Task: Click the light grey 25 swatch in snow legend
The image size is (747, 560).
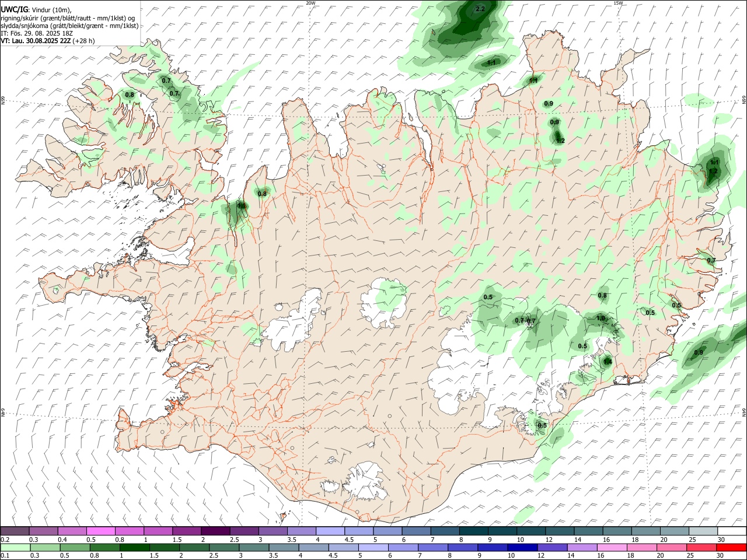Action: tap(703, 531)
